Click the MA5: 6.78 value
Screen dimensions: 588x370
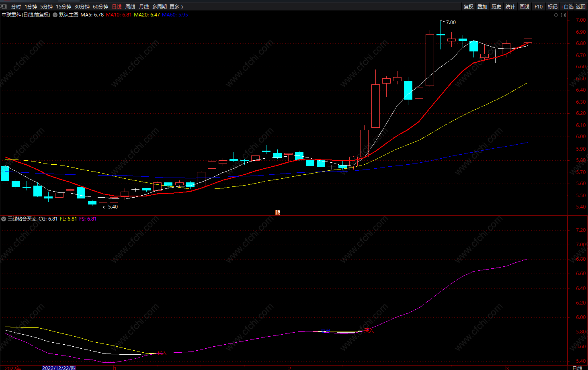click(x=92, y=15)
